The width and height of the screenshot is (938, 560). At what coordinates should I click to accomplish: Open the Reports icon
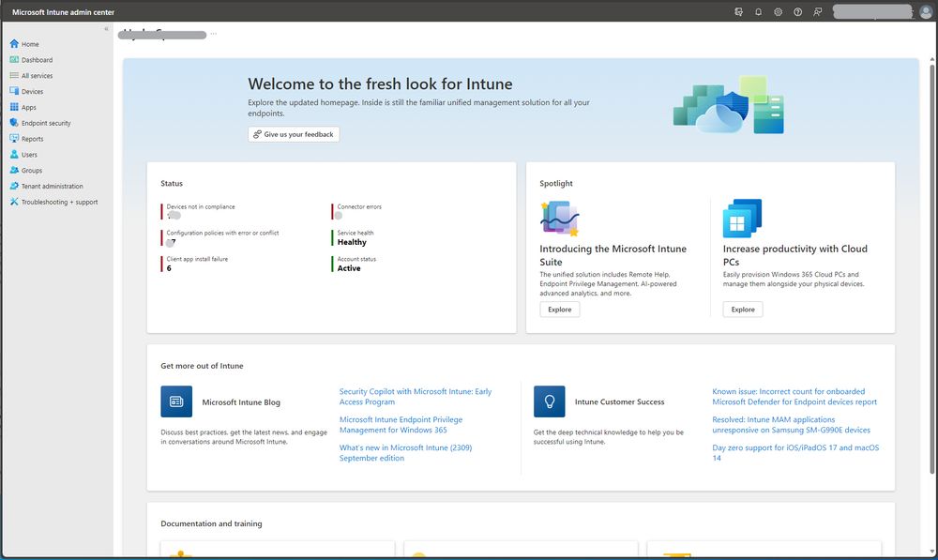click(14, 138)
